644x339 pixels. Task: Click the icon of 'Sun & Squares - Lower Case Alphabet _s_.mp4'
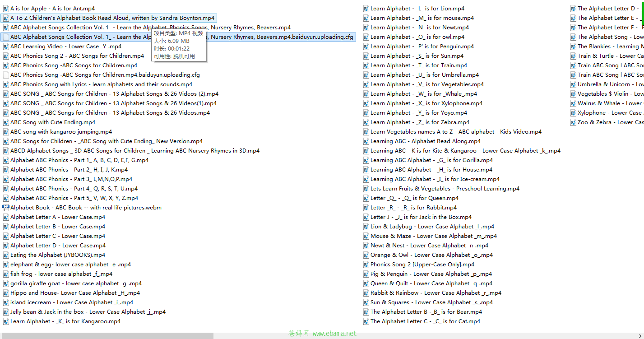[366, 302]
